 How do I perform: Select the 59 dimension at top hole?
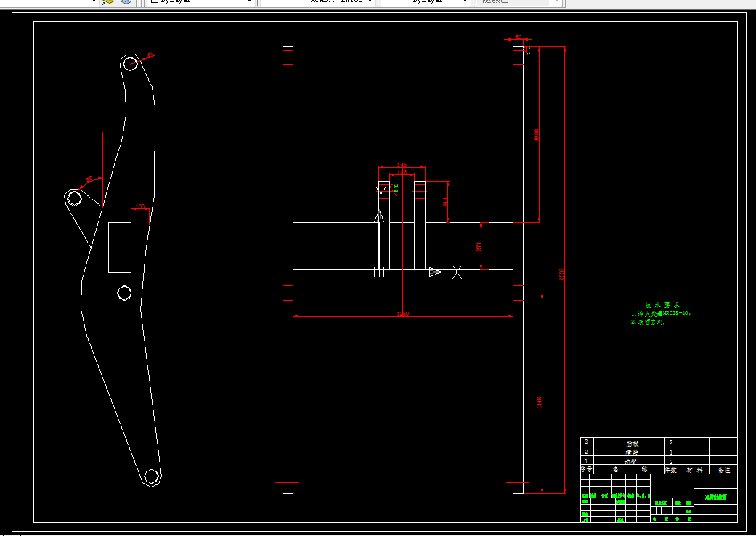click(x=150, y=55)
